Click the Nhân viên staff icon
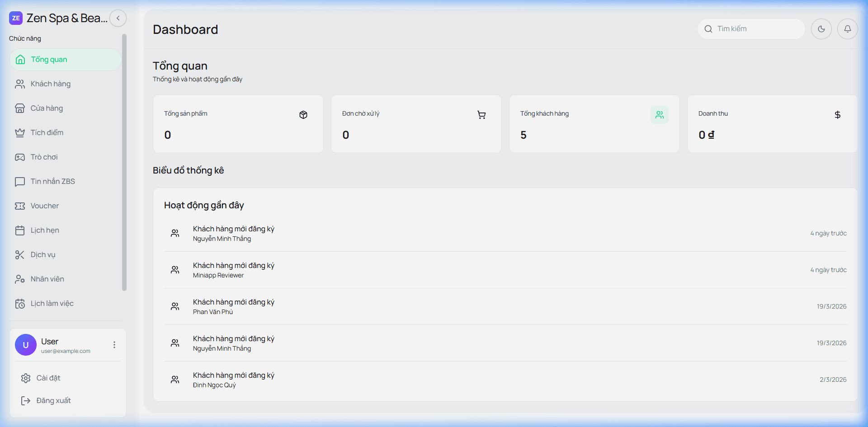This screenshot has width=868, height=427. [20, 279]
